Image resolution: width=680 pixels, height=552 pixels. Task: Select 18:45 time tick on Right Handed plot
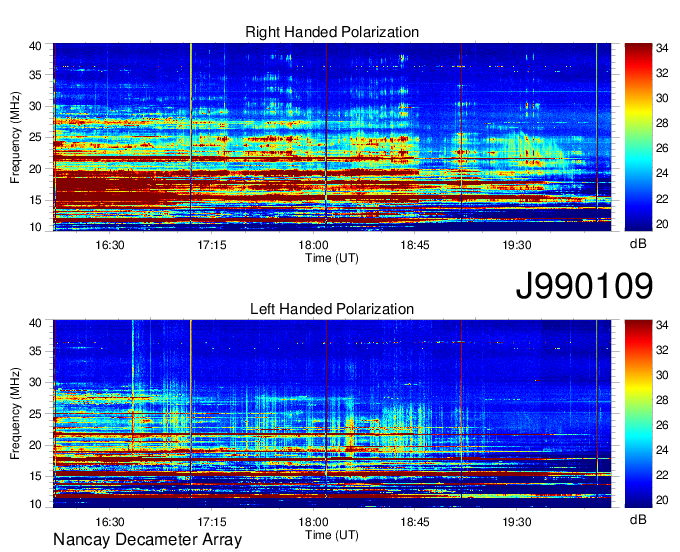pyautogui.click(x=415, y=245)
